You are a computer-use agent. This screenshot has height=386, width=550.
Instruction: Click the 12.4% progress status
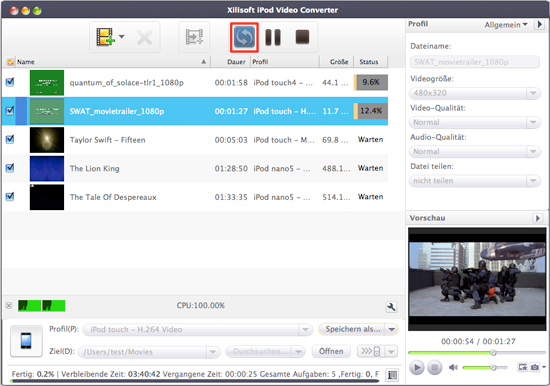click(x=371, y=111)
